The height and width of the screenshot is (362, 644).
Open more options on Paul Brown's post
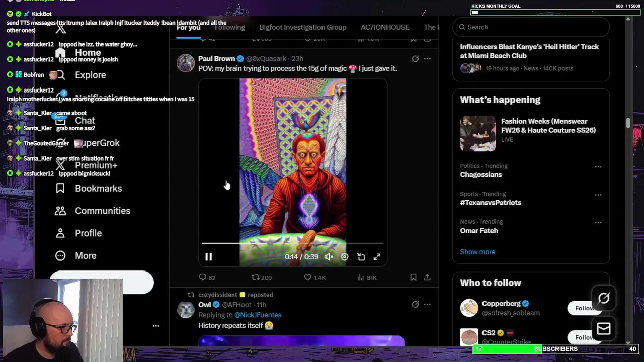pyautogui.click(x=427, y=59)
